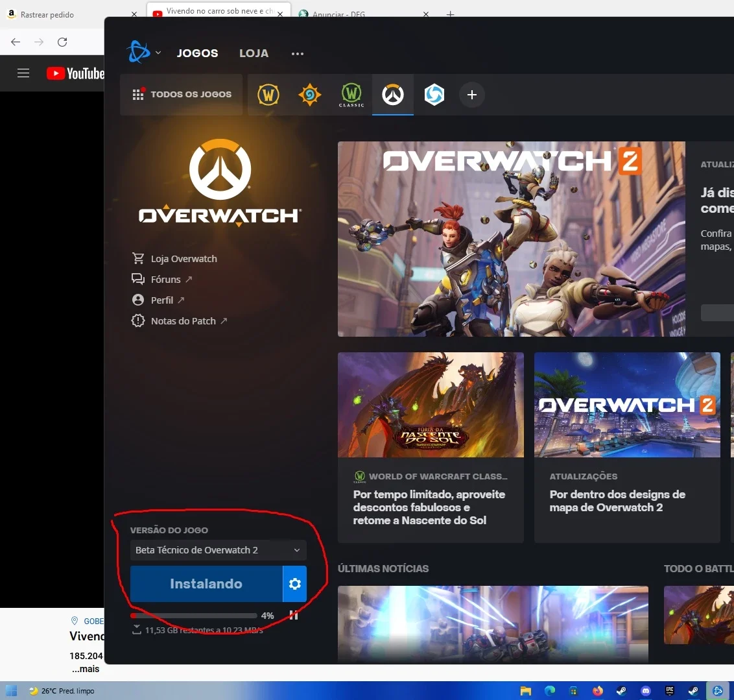The image size is (734, 700).
Task: Open a new browser tab
Action: (451, 14)
